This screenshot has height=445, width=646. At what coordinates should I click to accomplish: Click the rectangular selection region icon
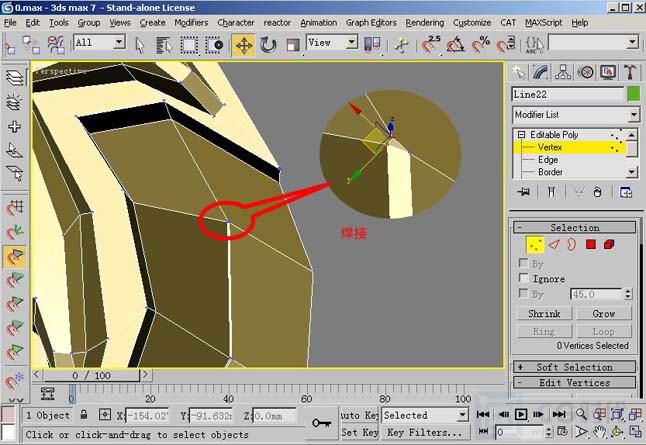tap(189, 44)
